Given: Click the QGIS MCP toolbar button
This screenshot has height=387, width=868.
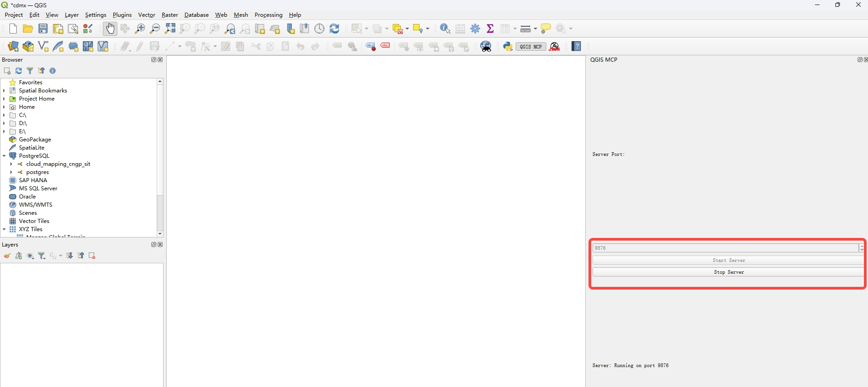Looking at the screenshot, I should (x=530, y=46).
